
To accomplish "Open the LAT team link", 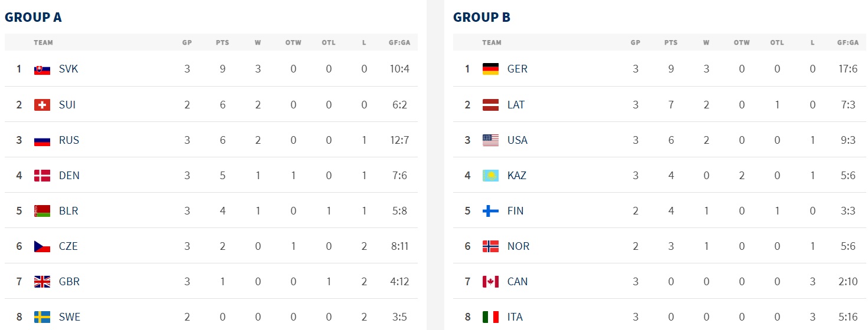I will coord(516,104).
